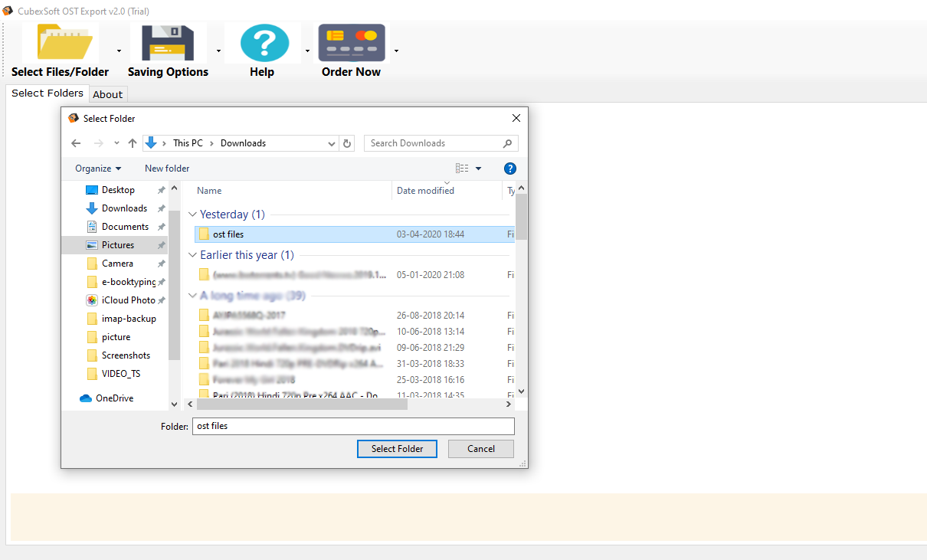927x560 pixels.
Task: Click the Search Downloads box
Action: pyautogui.click(x=433, y=143)
